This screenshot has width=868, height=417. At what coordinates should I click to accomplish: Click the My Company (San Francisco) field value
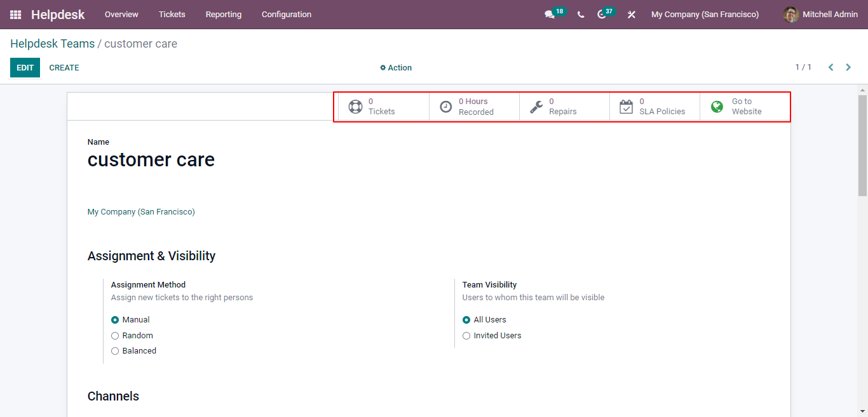click(x=141, y=212)
